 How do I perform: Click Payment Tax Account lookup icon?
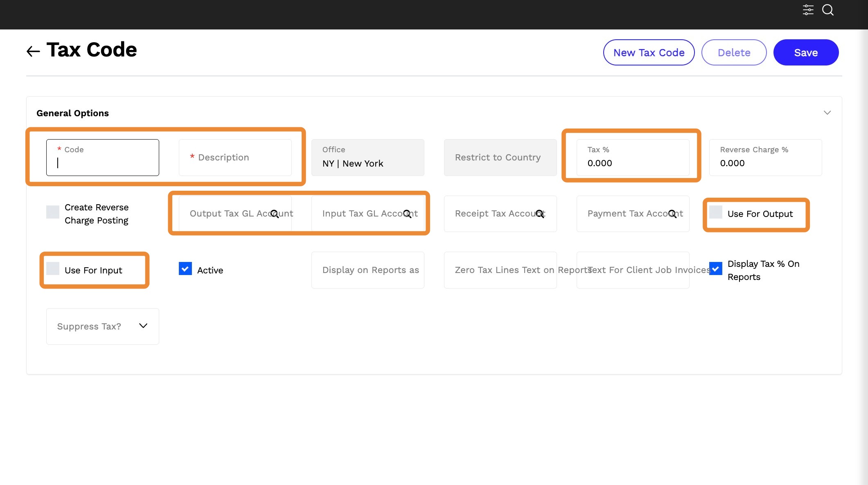point(672,214)
